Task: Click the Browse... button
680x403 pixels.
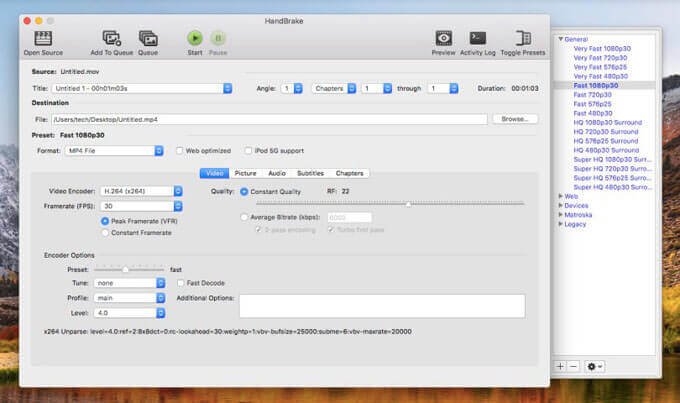Action: 515,119
